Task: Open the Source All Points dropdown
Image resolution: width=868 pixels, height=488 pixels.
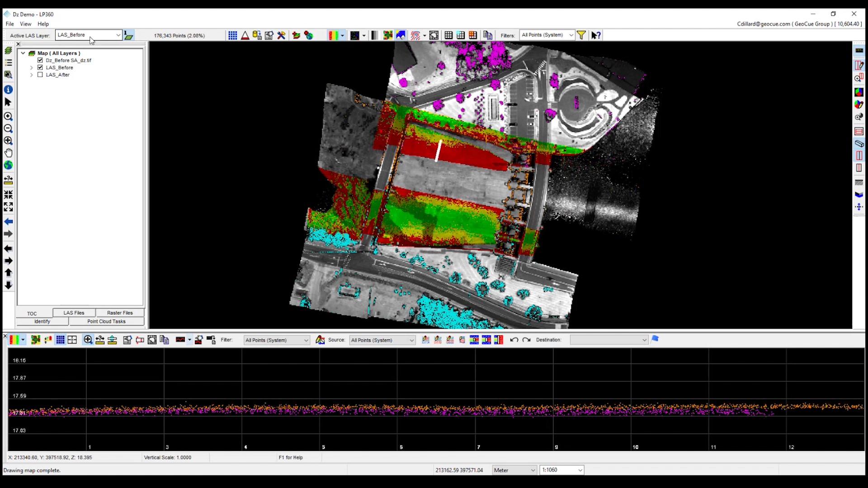Action: point(411,340)
